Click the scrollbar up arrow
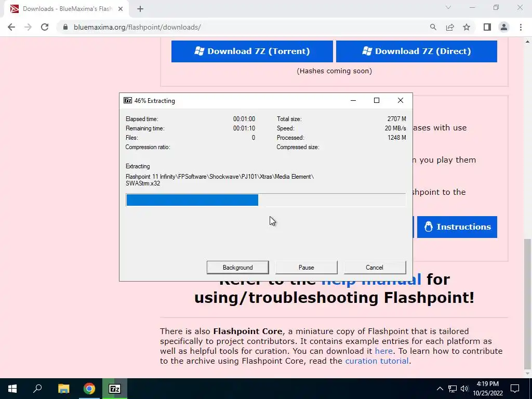The image size is (532, 399). coord(527,42)
